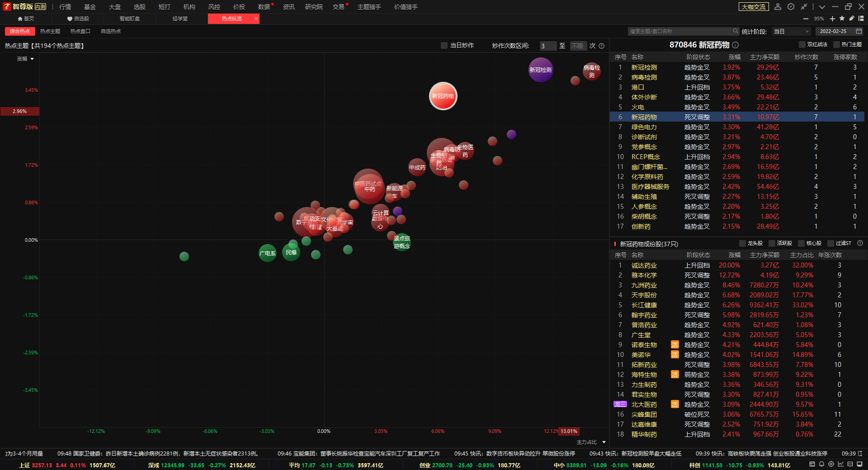Click the zoom out minus icon

(x=806, y=19)
